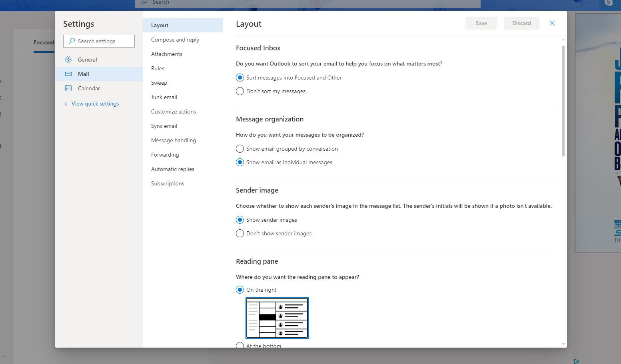
Task: Select the General category label
Action: [87, 60]
